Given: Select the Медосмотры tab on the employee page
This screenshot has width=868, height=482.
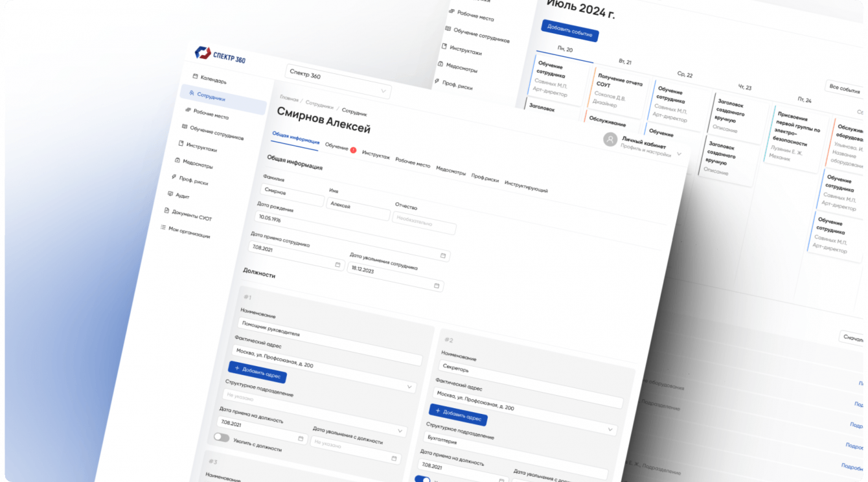Looking at the screenshot, I should click(450, 170).
